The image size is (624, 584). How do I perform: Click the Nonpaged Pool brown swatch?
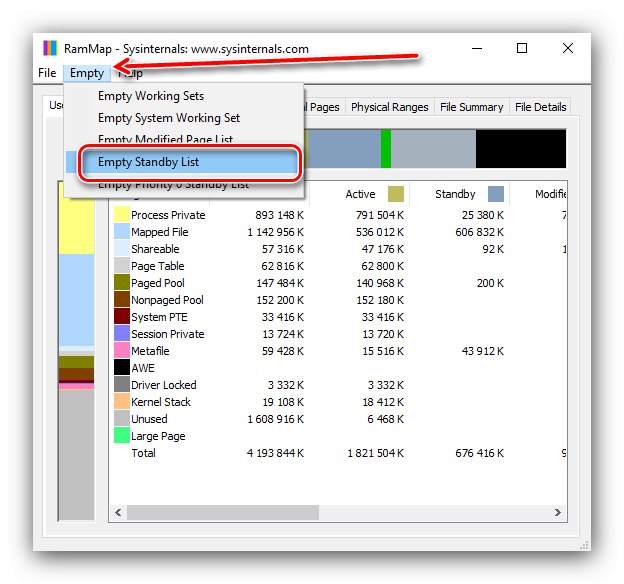pos(122,299)
